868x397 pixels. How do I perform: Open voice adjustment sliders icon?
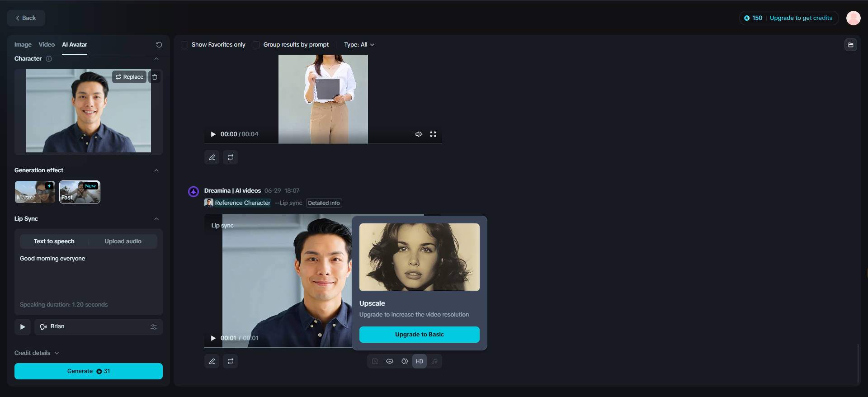click(x=154, y=327)
